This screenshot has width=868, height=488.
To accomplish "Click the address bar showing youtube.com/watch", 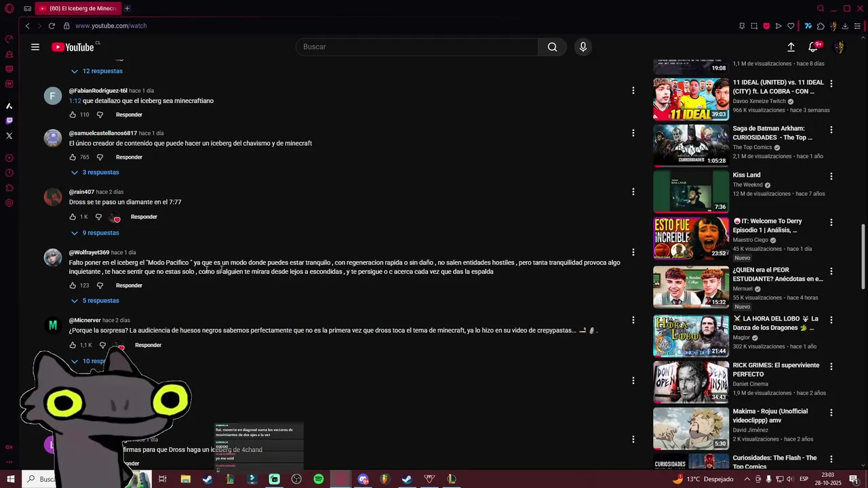I will pyautogui.click(x=111, y=26).
